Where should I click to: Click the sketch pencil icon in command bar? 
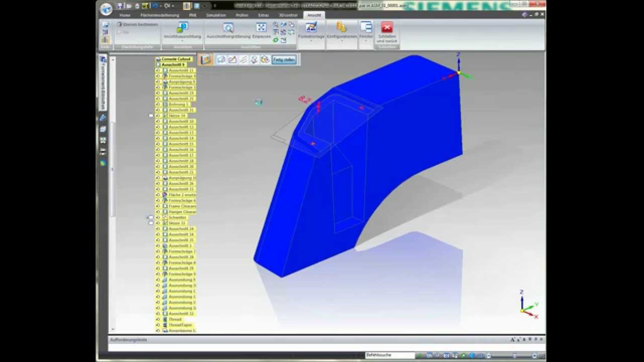[x=232, y=60]
